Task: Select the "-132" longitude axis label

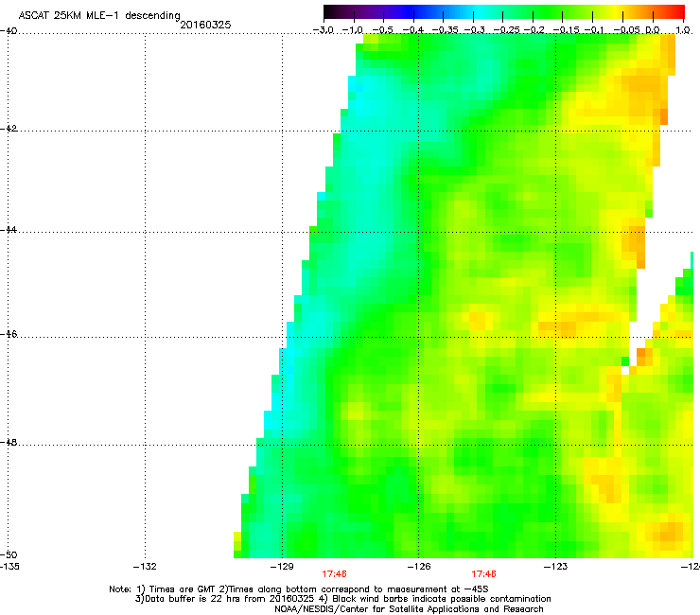Action: click(145, 567)
